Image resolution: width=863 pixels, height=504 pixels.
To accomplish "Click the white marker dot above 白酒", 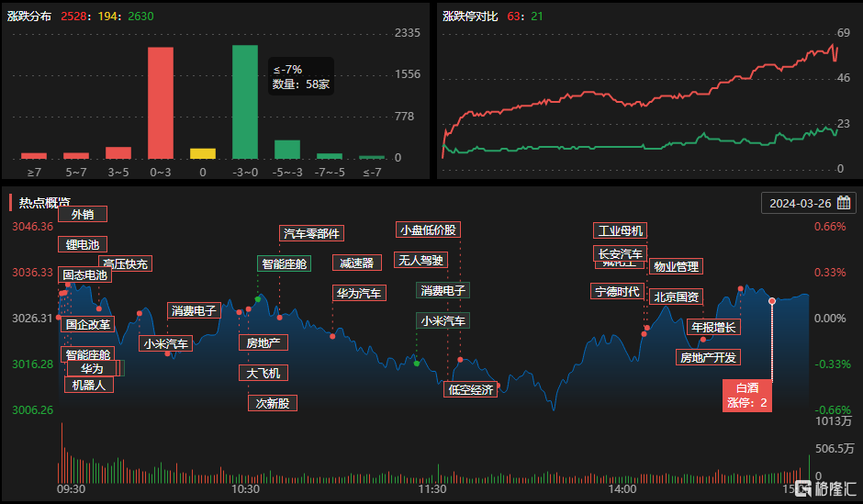I will click(x=772, y=301).
